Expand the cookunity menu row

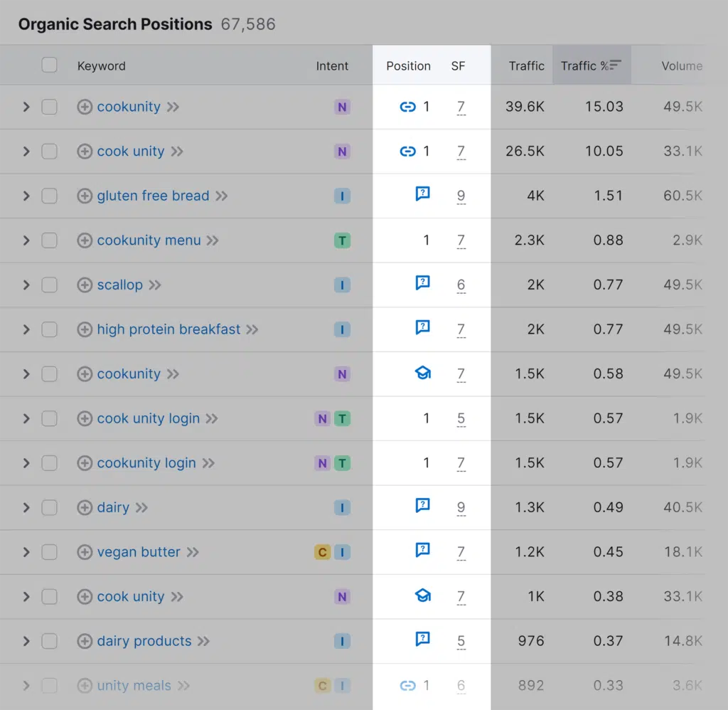[26, 240]
